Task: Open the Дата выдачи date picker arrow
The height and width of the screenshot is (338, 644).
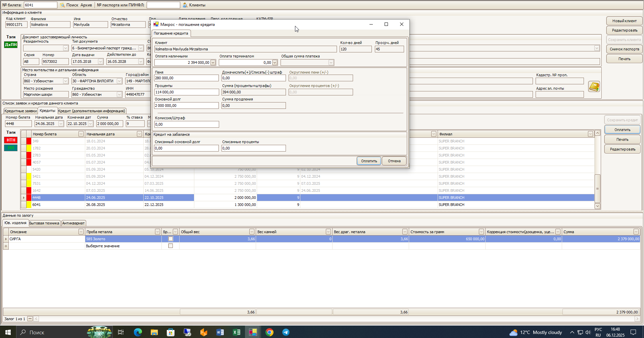Action: point(100,61)
